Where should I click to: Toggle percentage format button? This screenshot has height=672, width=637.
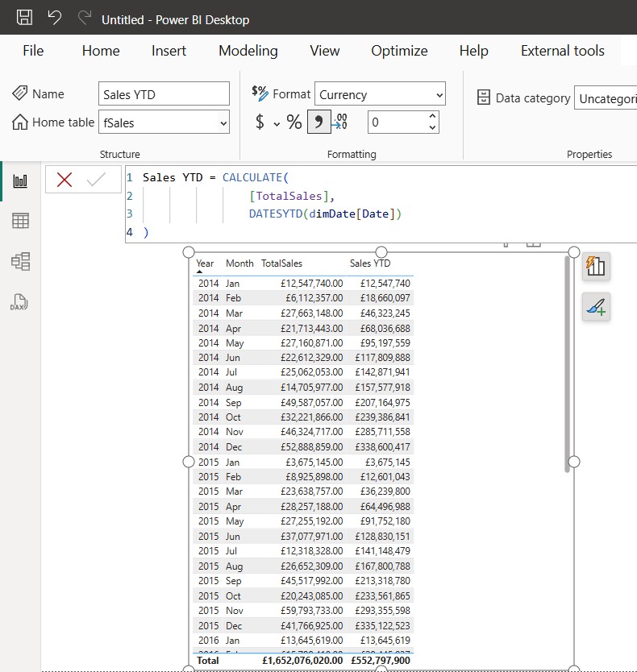(x=294, y=122)
